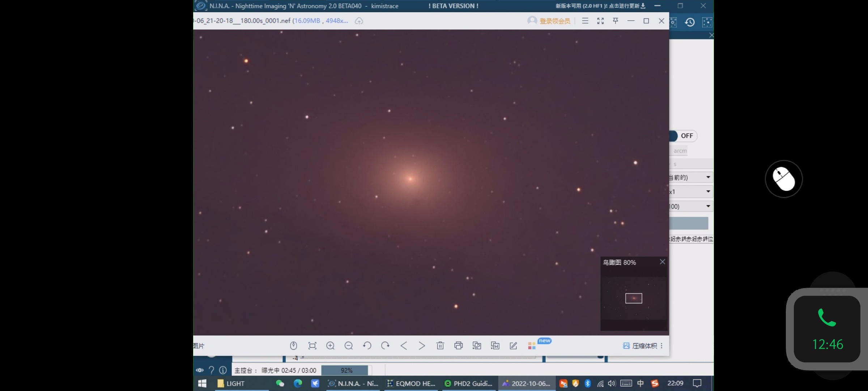Click the 压缩体积 compress size button

640,346
